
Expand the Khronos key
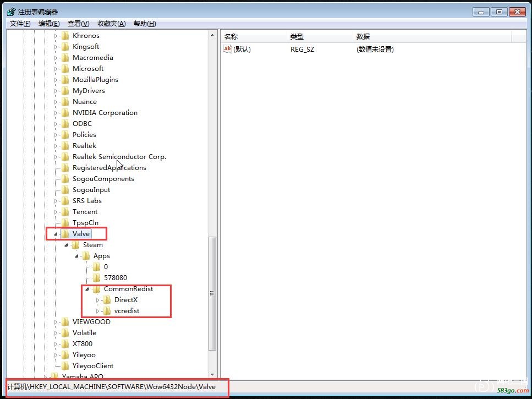(56, 36)
